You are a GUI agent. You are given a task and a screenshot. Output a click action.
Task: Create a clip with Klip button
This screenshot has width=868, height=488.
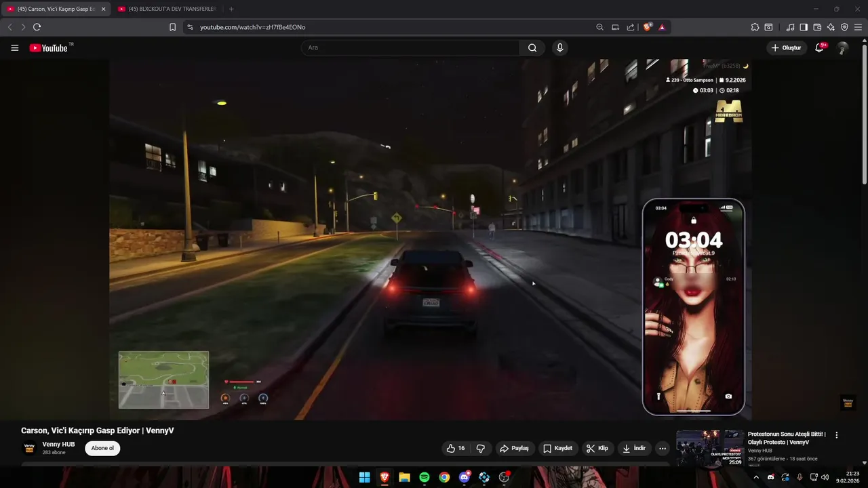(x=597, y=448)
